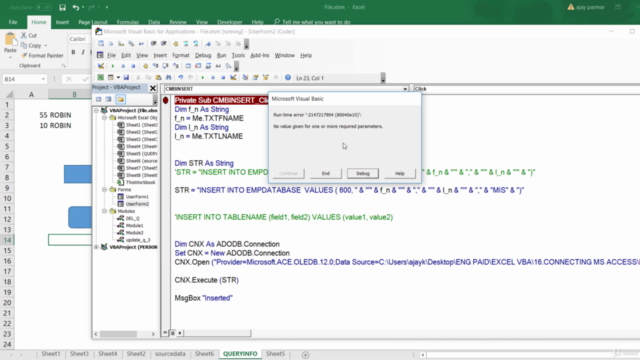Click Help in the runtime error dialog
Screen dimensions: 640x360
pyautogui.click(x=400, y=173)
